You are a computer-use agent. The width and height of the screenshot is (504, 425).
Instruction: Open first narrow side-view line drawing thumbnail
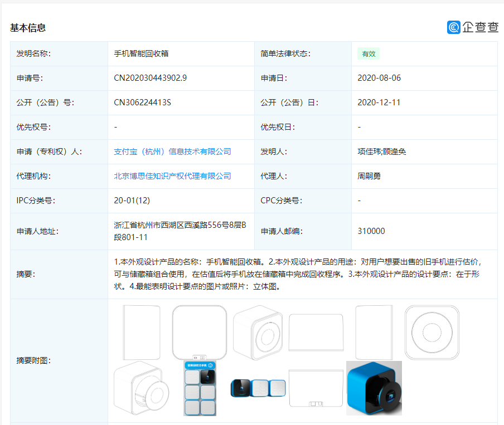coord(142,333)
